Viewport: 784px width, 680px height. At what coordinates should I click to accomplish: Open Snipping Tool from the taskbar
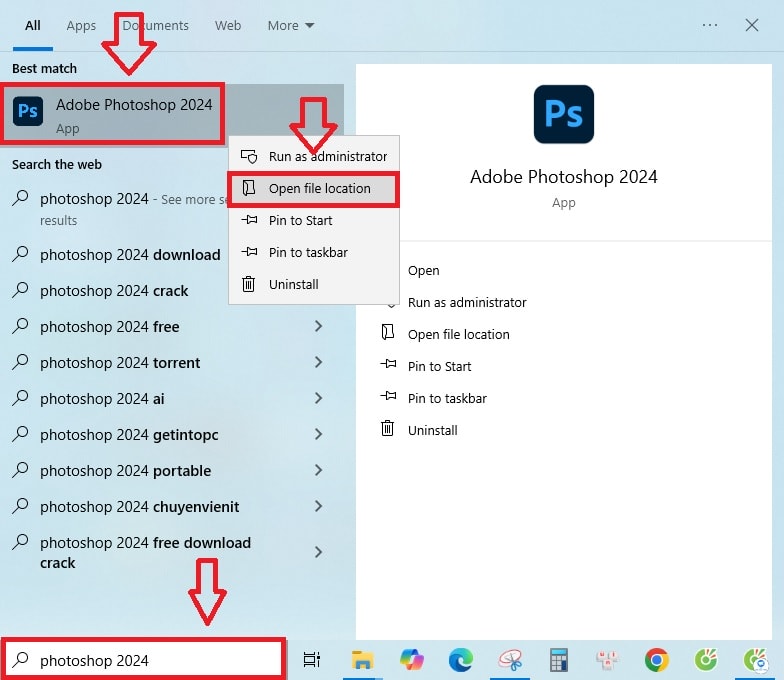point(510,660)
